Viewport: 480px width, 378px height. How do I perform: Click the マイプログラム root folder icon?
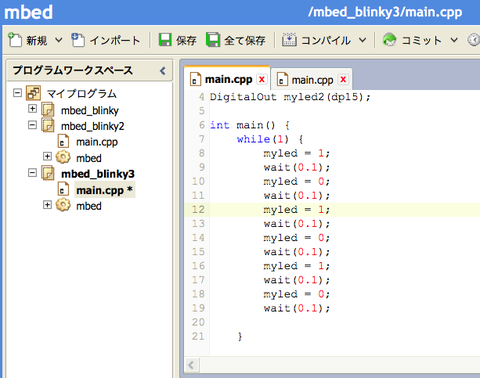tap(33, 93)
